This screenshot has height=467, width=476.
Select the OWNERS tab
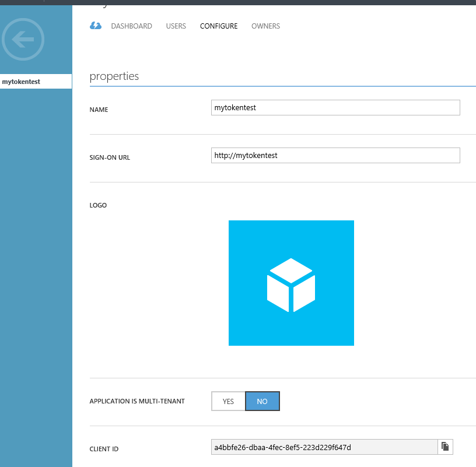pos(265,26)
